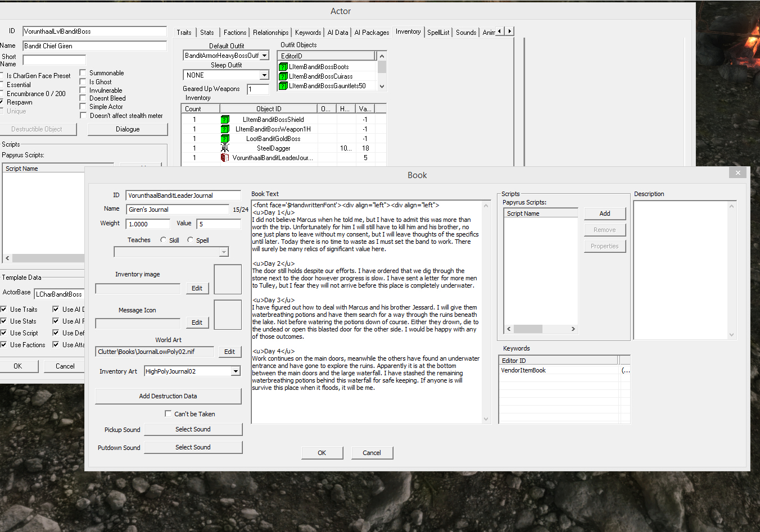Toggle the Summonable checkbox
The width and height of the screenshot is (760, 532).
tap(83, 73)
